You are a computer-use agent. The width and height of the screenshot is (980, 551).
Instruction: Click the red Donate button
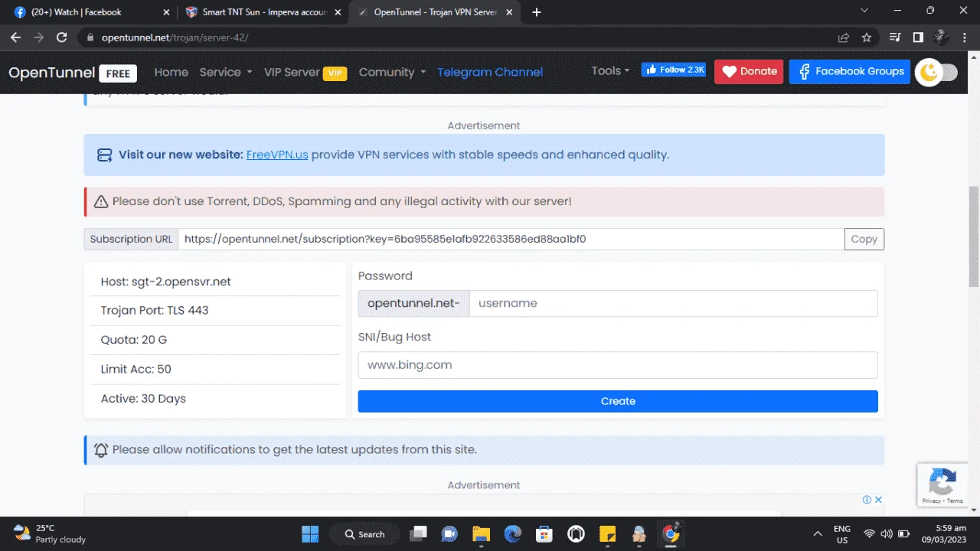pos(749,71)
